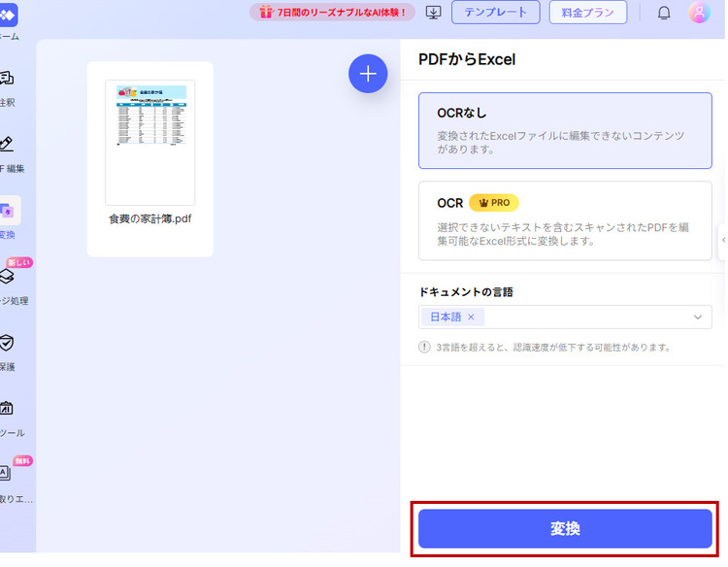Click the ドキュメントの言語 label
Image resolution: width=728 pixels, height=567 pixels.
click(x=466, y=292)
